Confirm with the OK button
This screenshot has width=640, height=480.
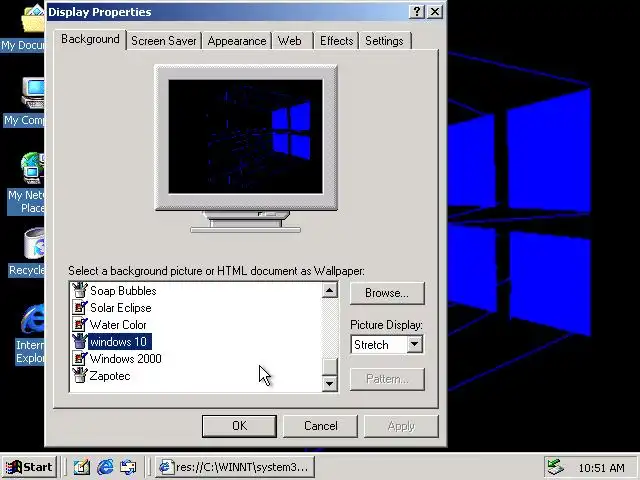click(239, 426)
